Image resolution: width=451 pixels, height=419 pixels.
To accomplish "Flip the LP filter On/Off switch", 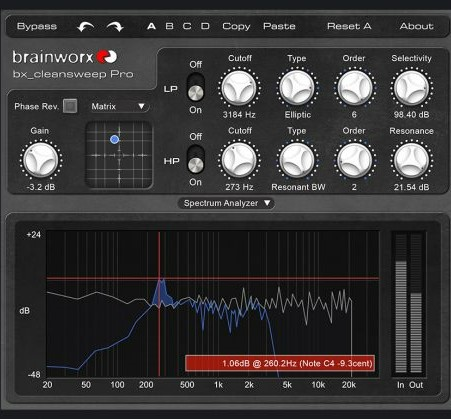I will pyautogui.click(x=195, y=87).
